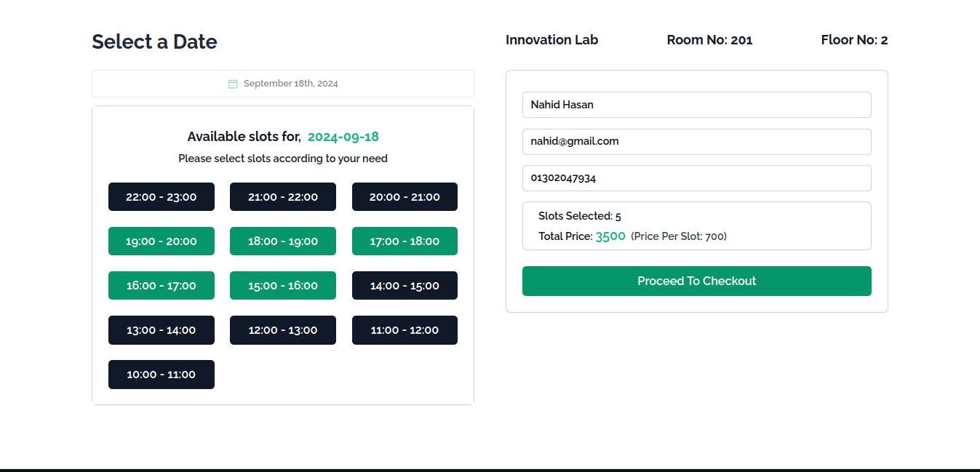The image size is (980, 472).
Task: Toggle off the 17:00 - 18:00 slot
Action: [x=405, y=241]
